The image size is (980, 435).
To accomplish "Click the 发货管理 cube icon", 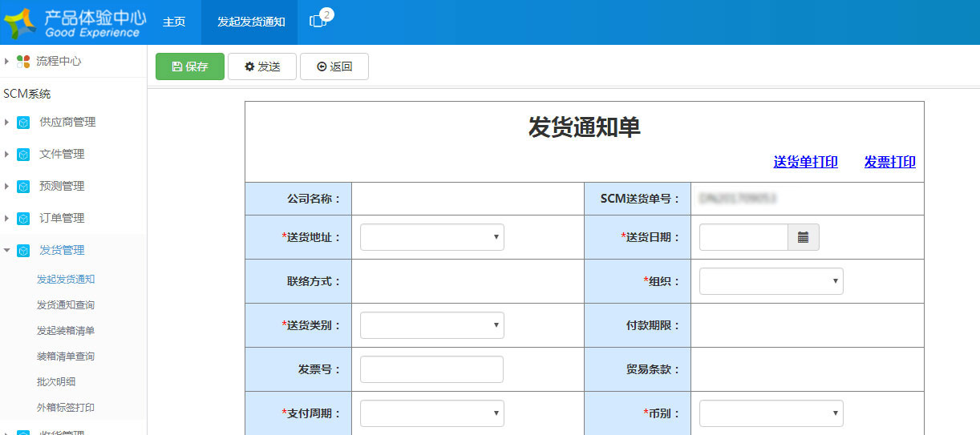I will [23, 251].
